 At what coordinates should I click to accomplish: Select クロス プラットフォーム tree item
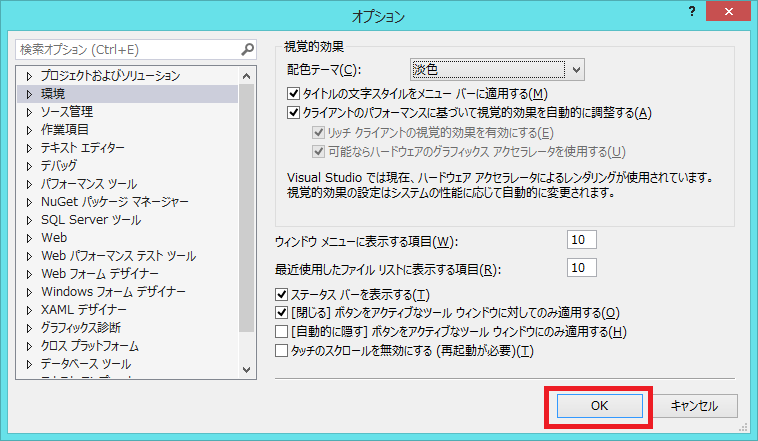(x=90, y=346)
